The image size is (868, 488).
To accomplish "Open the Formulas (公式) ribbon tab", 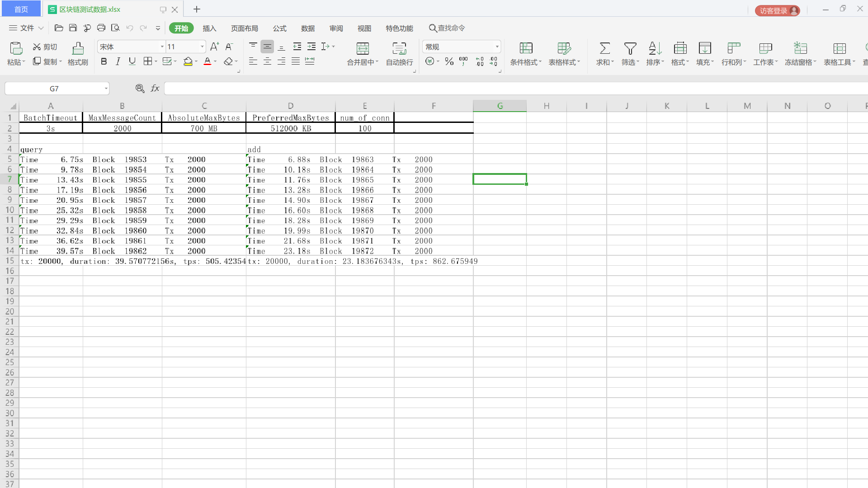I will tap(279, 28).
